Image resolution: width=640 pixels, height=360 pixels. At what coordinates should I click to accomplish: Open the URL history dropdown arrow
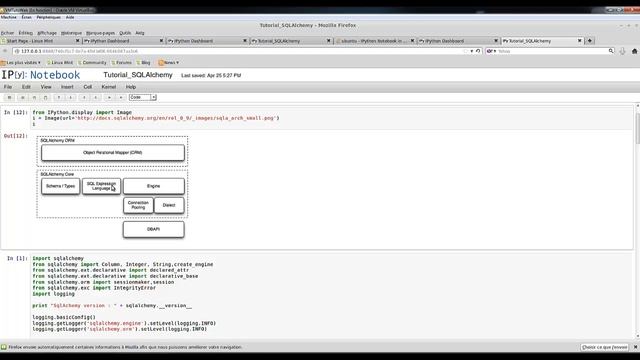coord(472,51)
